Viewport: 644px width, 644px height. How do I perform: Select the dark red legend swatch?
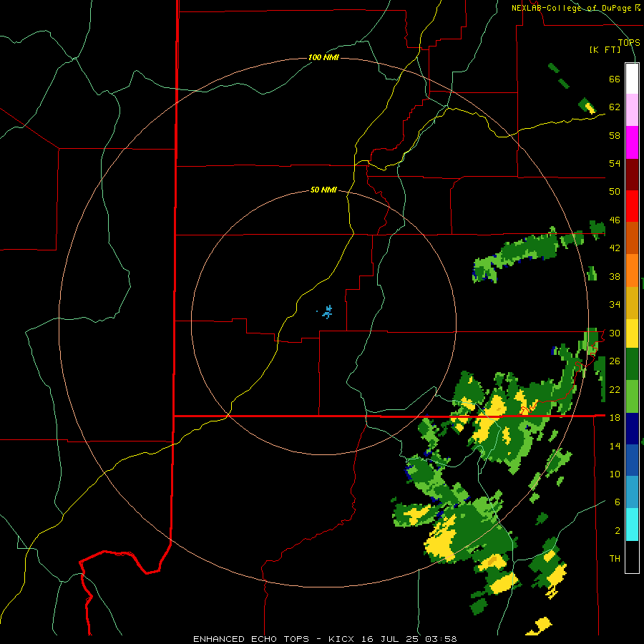tap(632, 175)
